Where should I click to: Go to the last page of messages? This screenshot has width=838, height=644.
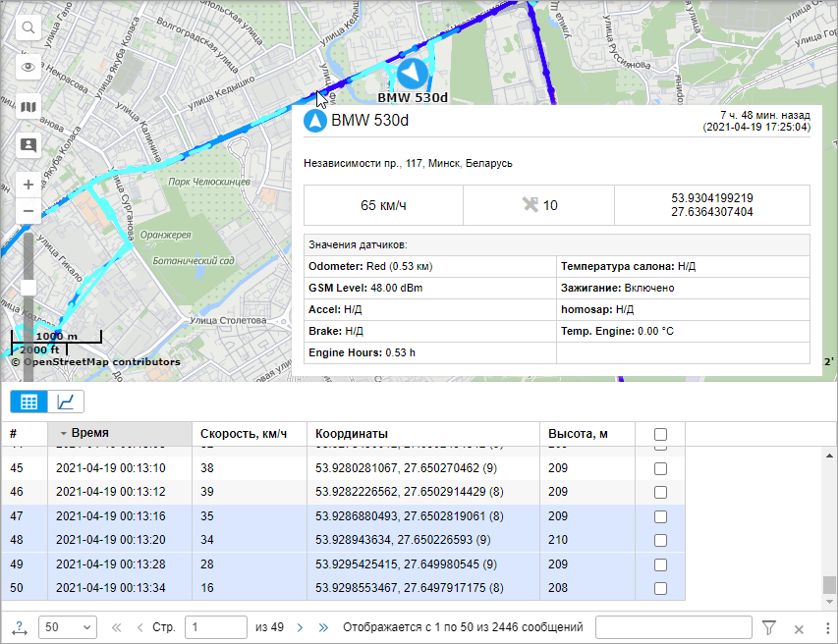coord(323,627)
